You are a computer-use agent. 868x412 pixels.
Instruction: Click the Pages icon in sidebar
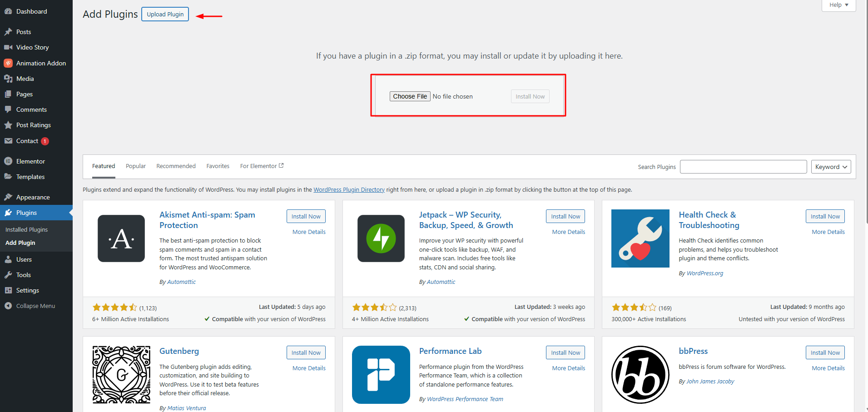[8, 94]
